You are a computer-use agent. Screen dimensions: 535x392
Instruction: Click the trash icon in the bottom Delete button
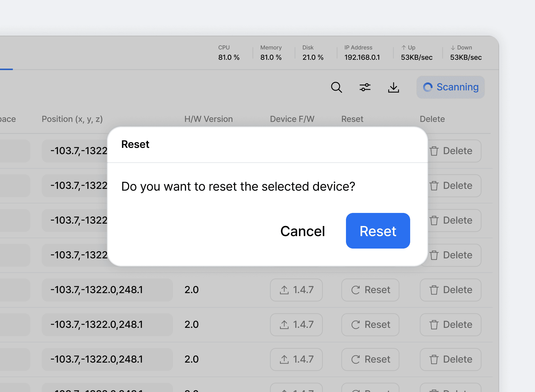[434, 359]
